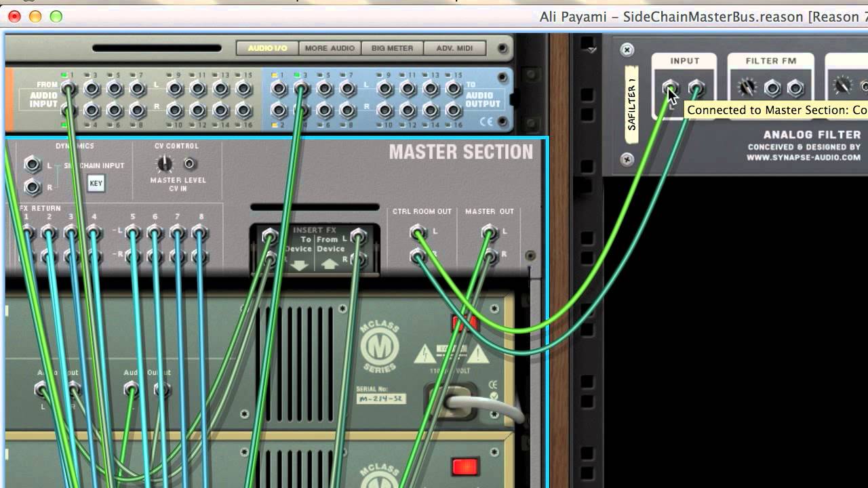This screenshot has height=488, width=868.
Task: Click SAFilter Input left jack
Action: [x=670, y=87]
